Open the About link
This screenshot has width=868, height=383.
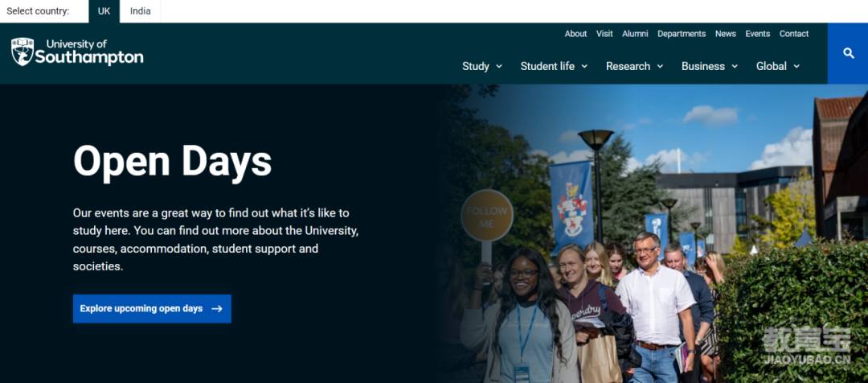click(575, 34)
